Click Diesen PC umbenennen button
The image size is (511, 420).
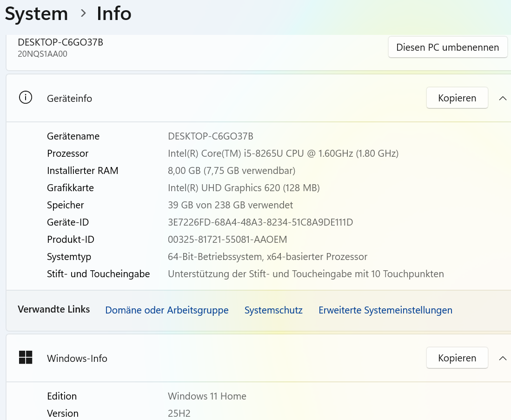pyautogui.click(x=447, y=47)
